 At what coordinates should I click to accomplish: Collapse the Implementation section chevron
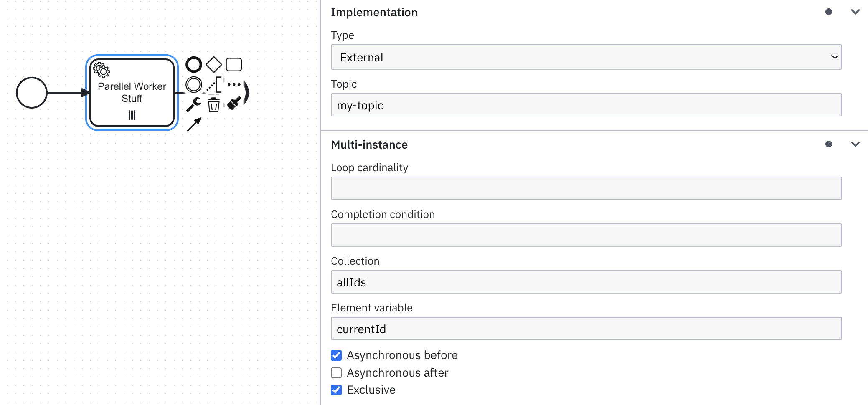(855, 12)
